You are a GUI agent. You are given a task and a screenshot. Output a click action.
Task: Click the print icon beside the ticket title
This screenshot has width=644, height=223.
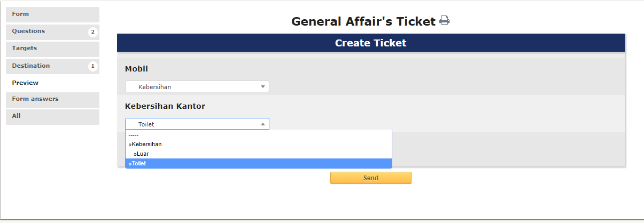coord(445,21)
